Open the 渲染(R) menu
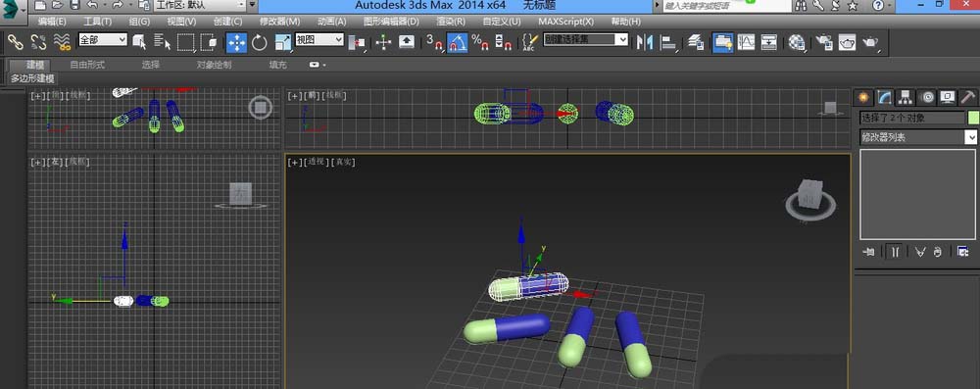Image resolution: width=980 pixels, height=389 pixels. click(x=451, y=22)
